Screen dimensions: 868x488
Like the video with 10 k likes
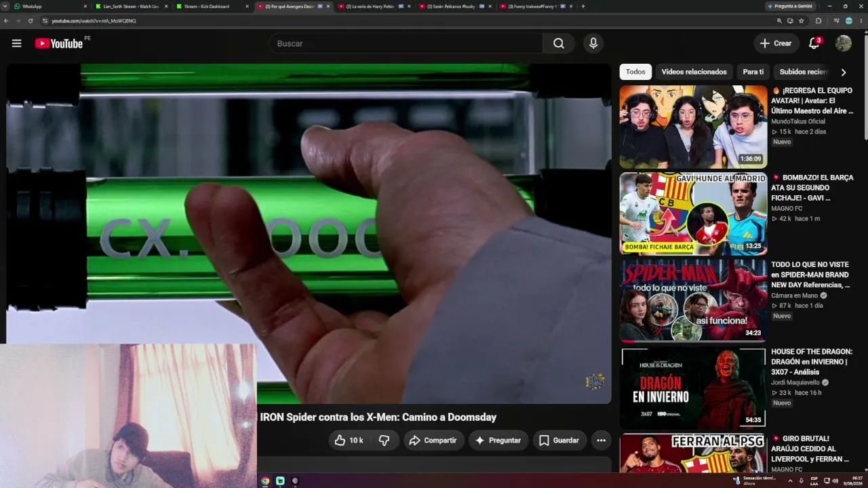(x=349, y=441)
